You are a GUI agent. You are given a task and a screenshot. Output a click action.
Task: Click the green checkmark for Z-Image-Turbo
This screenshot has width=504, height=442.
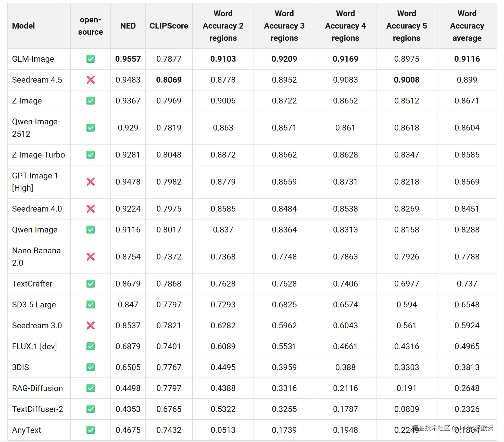[x=91, y=155]
